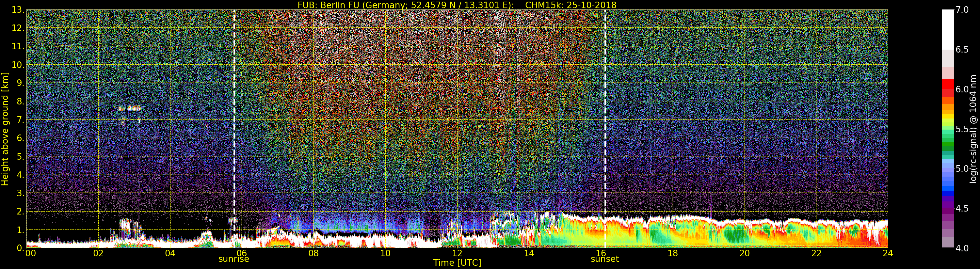Click the height axis tick label '6.'
980x269 pixels.
(21, 138)
